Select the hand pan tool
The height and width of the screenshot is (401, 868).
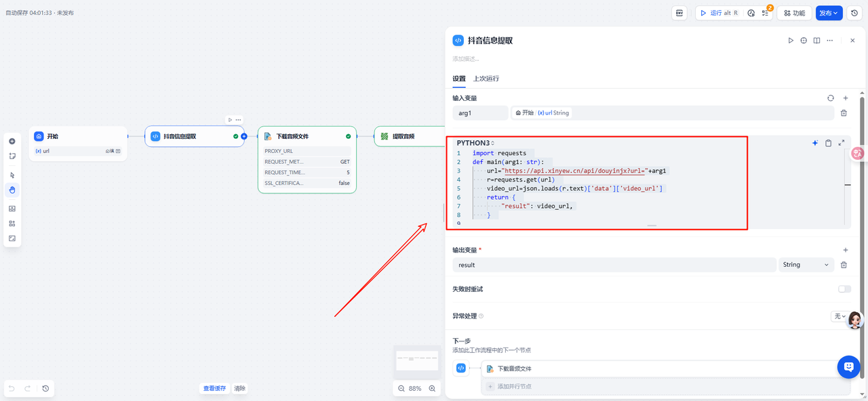coord(12,190)
